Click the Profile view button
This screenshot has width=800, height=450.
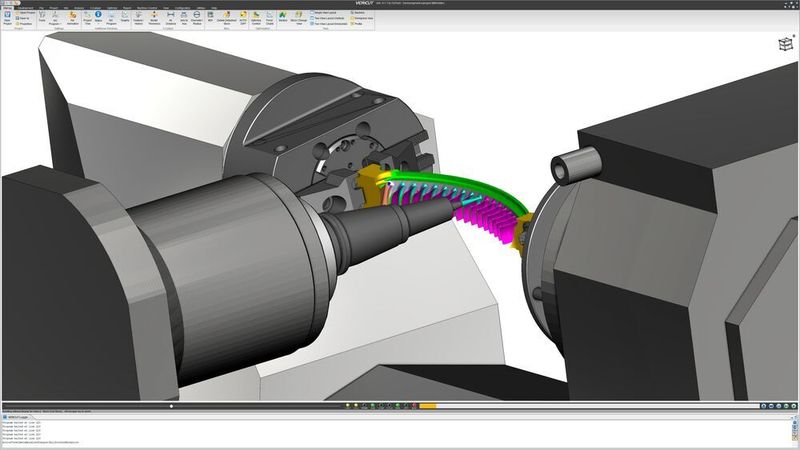pyautogui.click(x=358, y=23)
